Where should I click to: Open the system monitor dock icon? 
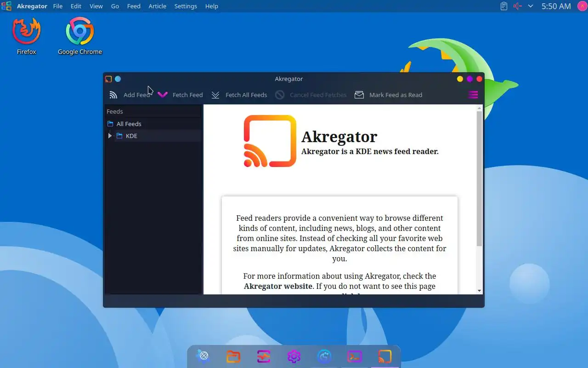click(x=264, y=356)
